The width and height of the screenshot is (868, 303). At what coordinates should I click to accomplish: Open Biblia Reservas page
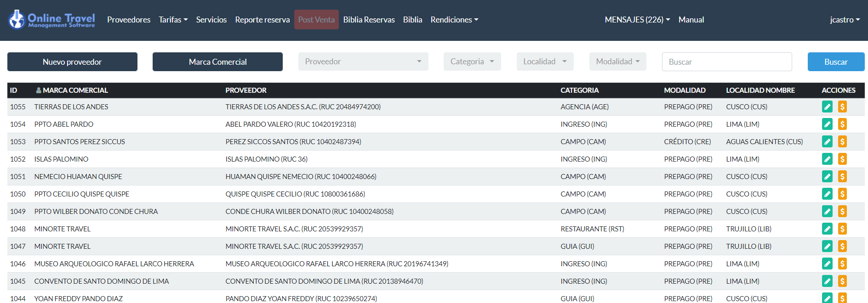pos(369,20)
